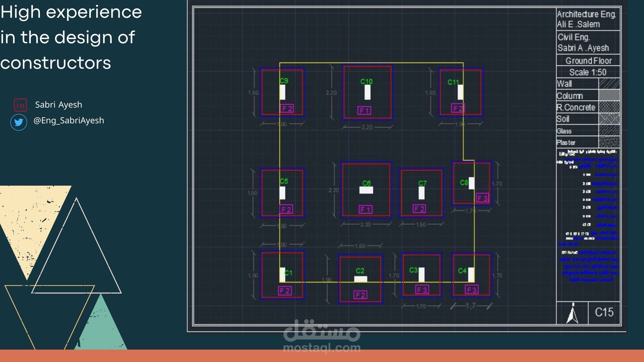Image resolution: width=644 pixels, height=362 pixels.
Task: Click the 2.20 dimension below C10 footing
Action: point(367,127)
